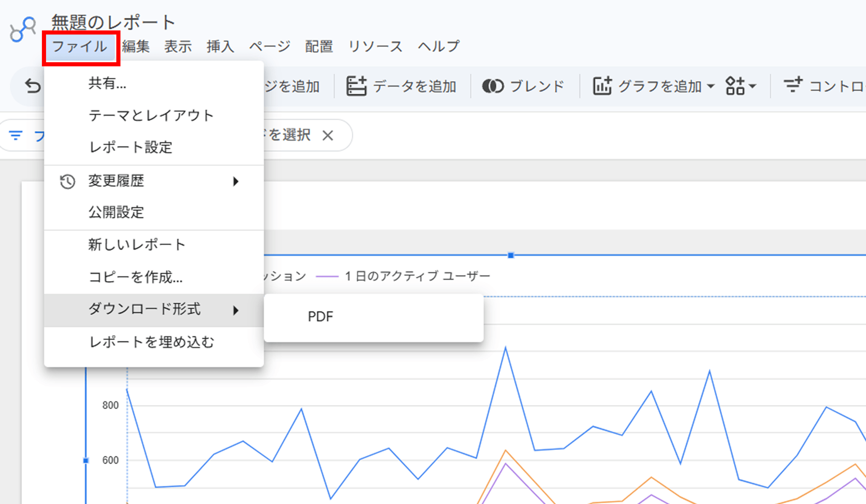
Task: Click the 無題のレポート report title
Action: click(113, 22)
